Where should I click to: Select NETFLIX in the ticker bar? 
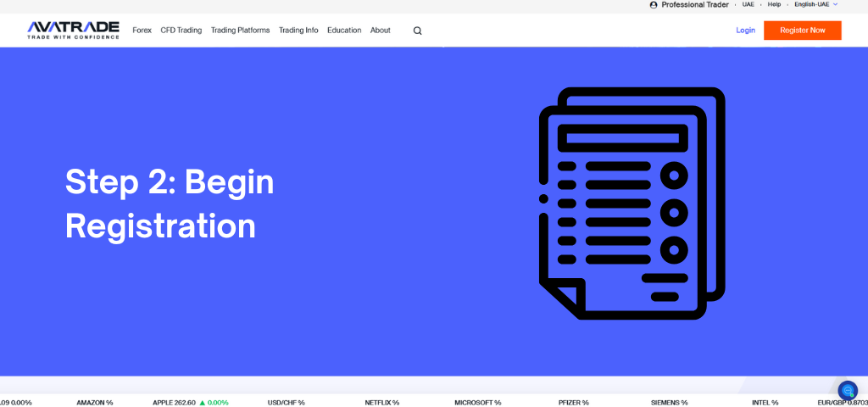point(381,403)
